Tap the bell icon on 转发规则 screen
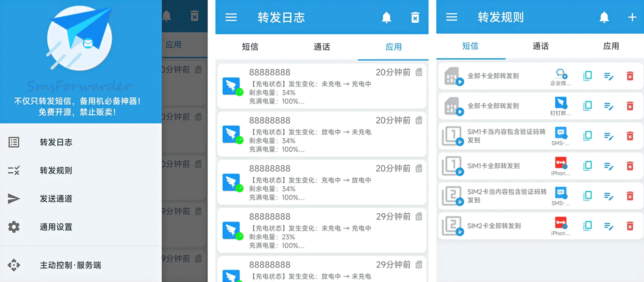The image size is (644, 282). 604,17
